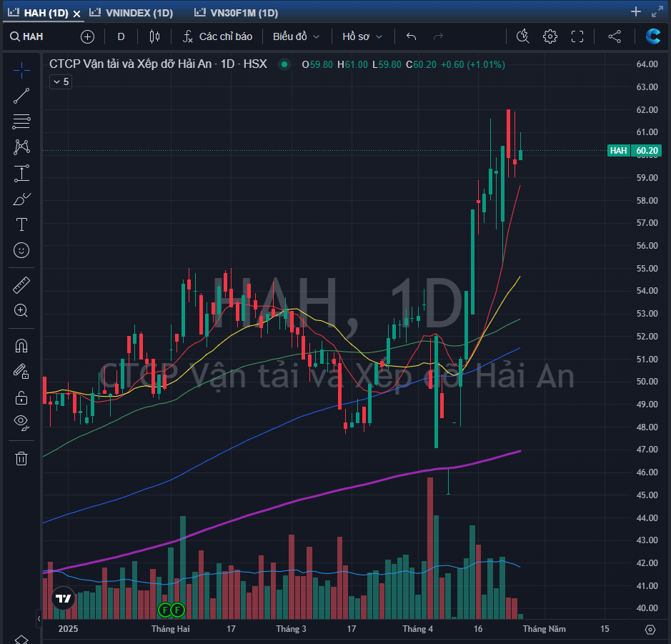
Task: Open chart settings gear
Action: (550, 36)
